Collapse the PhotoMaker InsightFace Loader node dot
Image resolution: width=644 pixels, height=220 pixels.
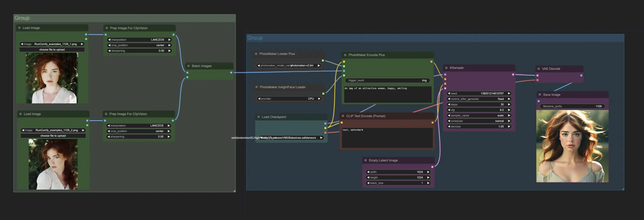tap(256, 87)
